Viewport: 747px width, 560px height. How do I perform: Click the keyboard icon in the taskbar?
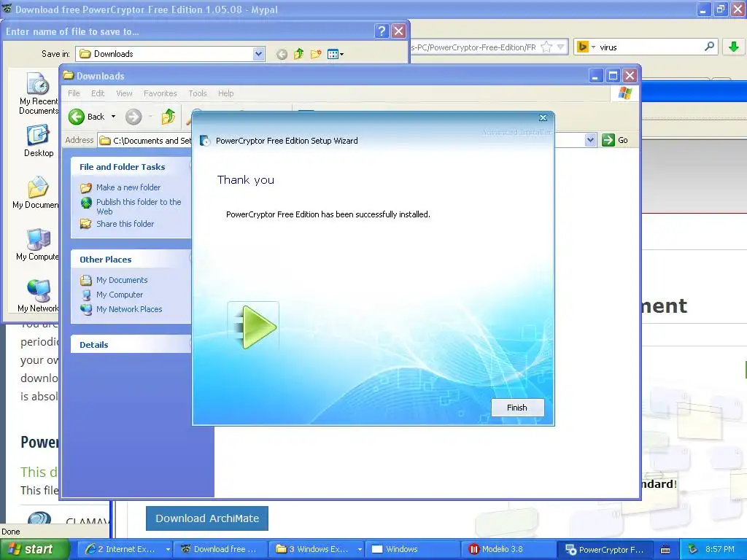665,550
